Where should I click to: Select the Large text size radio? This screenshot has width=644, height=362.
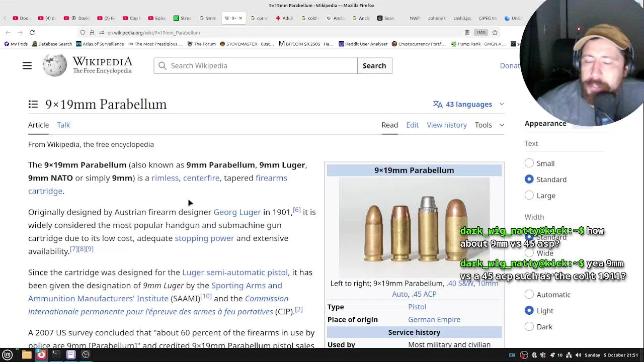click(529, 195)
